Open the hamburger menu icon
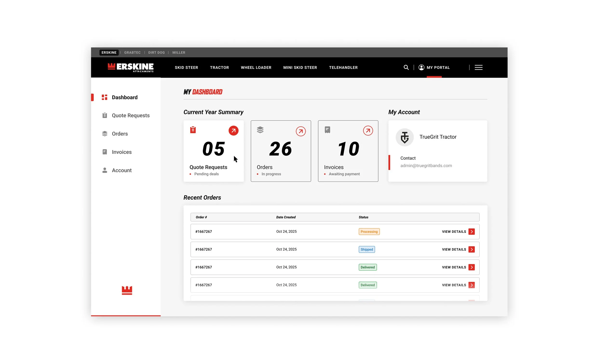 (x=478, y=67)
